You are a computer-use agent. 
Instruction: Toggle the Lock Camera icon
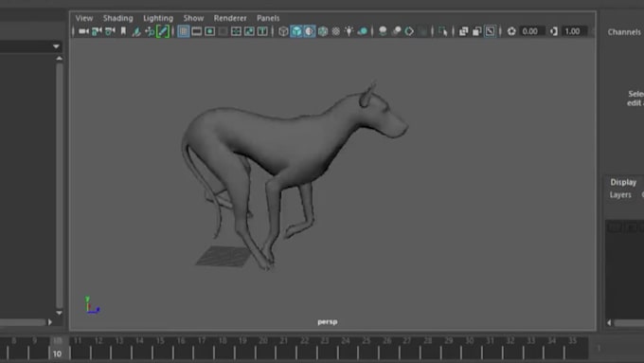tap(97, 31)
